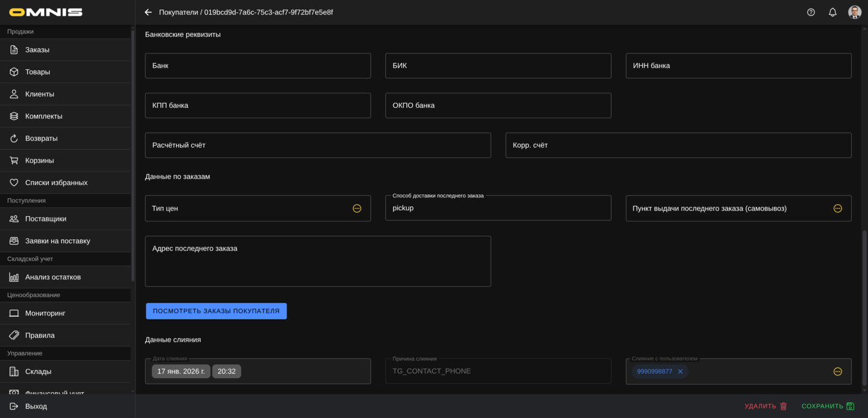This screenshot has height=418, width=868.
Task: Click the Удалить button
Action: pyautogui.click(x=766, y=407)
